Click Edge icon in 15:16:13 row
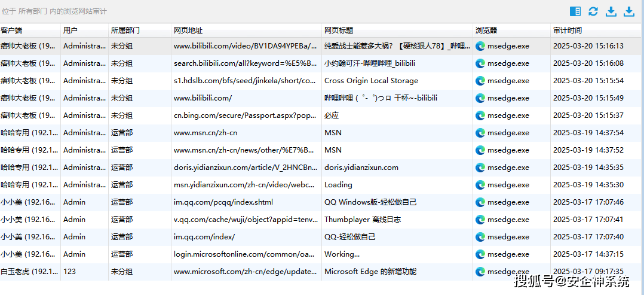Image resolution: width=644 pixels, height=295 pixels. coord(480,46)
